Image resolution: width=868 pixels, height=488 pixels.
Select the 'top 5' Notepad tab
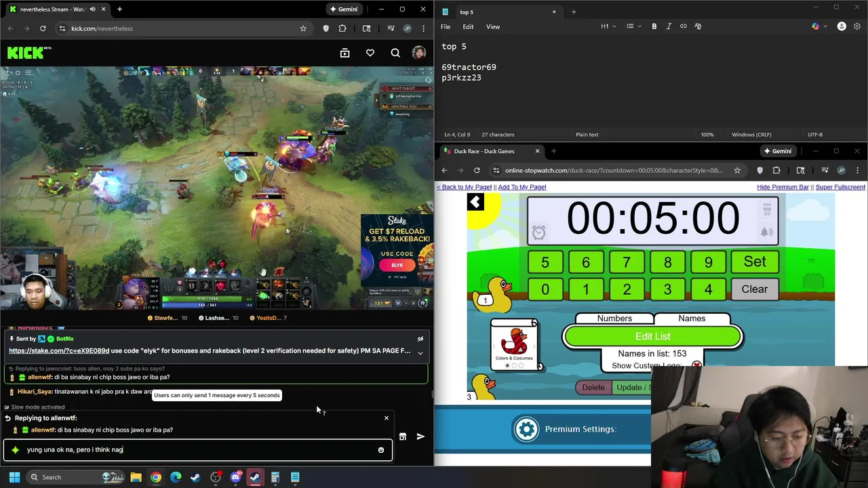[500, 12]
